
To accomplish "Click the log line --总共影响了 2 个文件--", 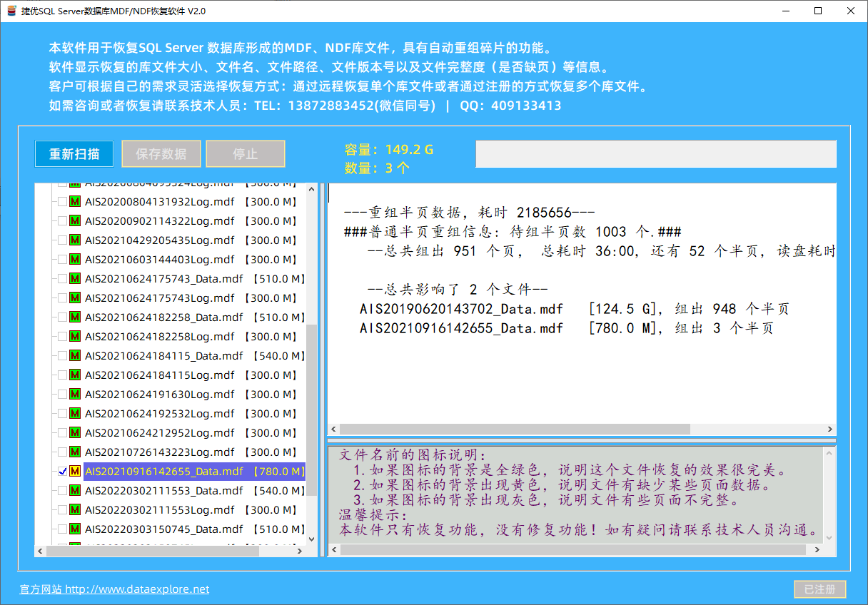I will click(458, 290).
